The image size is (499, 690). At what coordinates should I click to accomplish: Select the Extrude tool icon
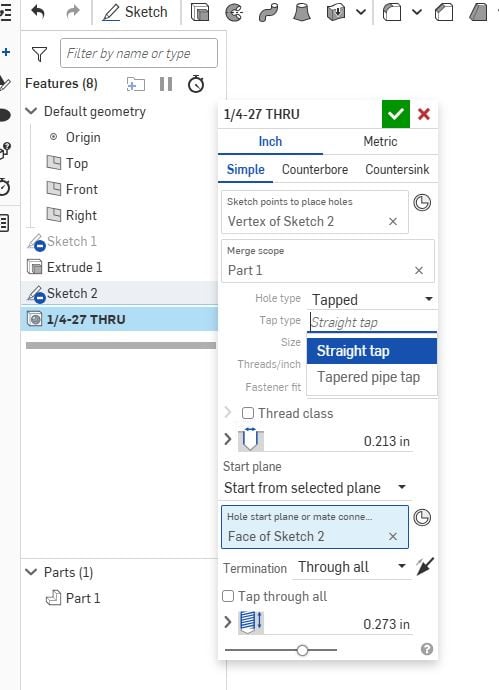tap(200, 12)
